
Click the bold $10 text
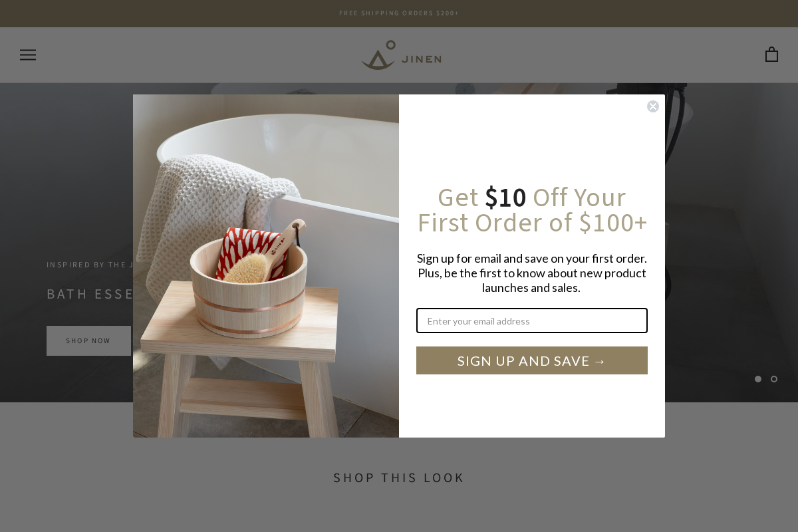(x=505, y=198)
